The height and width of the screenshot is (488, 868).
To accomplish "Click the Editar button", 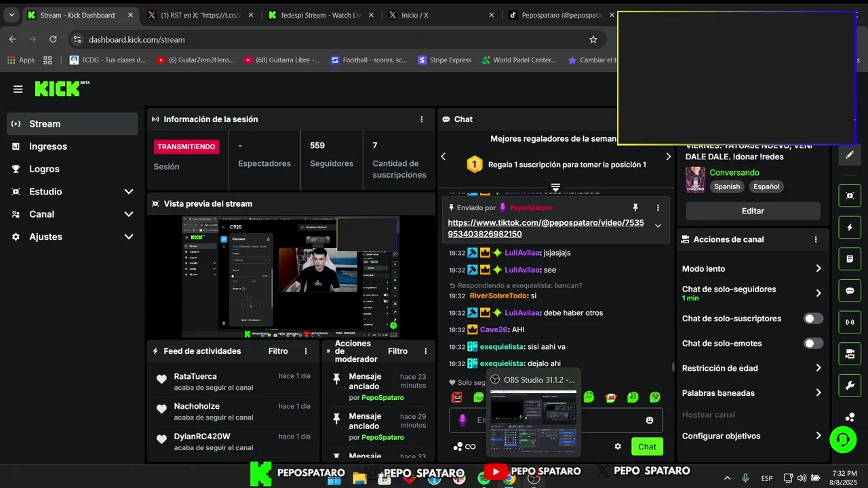I will click(753, 211).
